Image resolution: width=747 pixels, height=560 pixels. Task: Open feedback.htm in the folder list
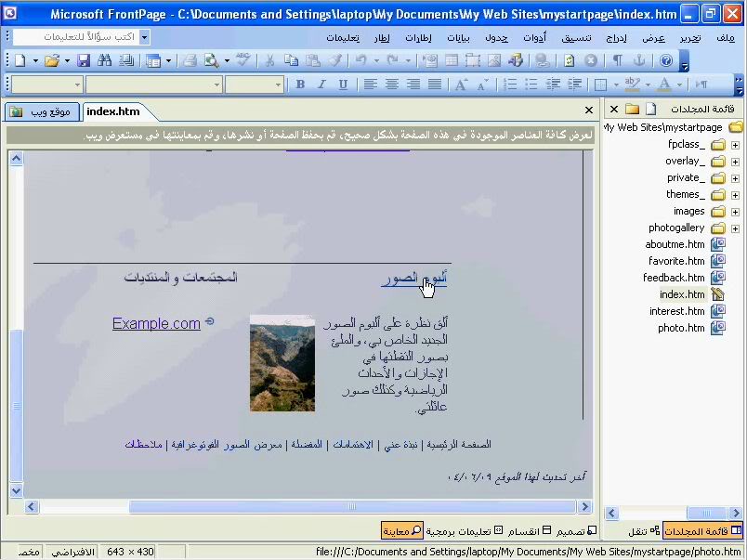coord(674,278)
